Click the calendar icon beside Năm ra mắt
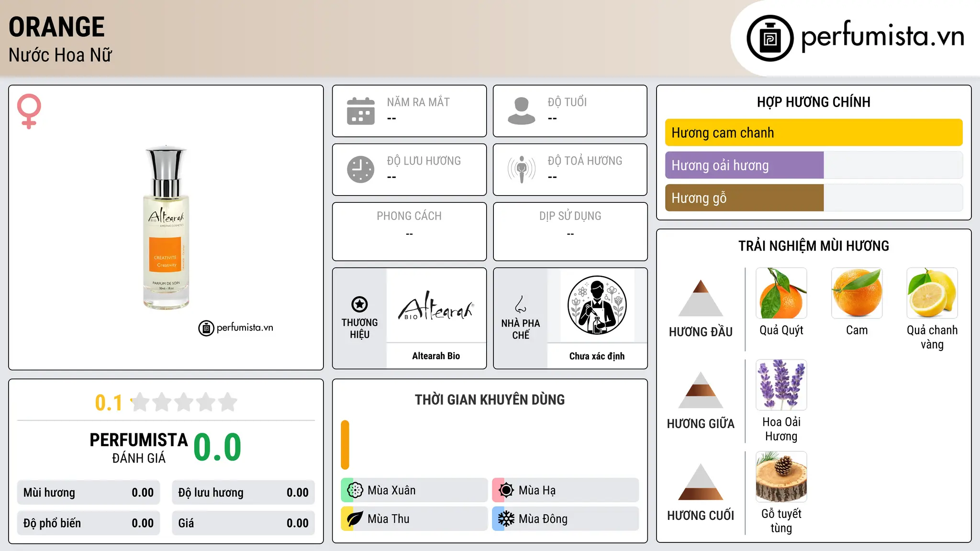The width and height of the screenshot is (980, 551). [x=361, y=111]
